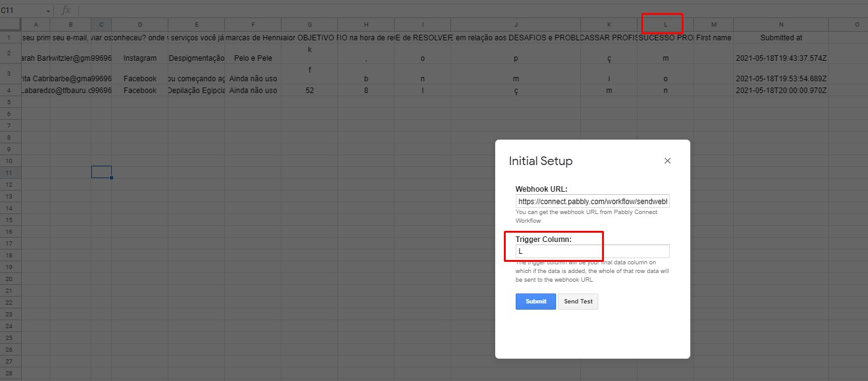Close the Initial Setup dialog
The width and height of the screenshot is (868, 381).
coord(667,161)
